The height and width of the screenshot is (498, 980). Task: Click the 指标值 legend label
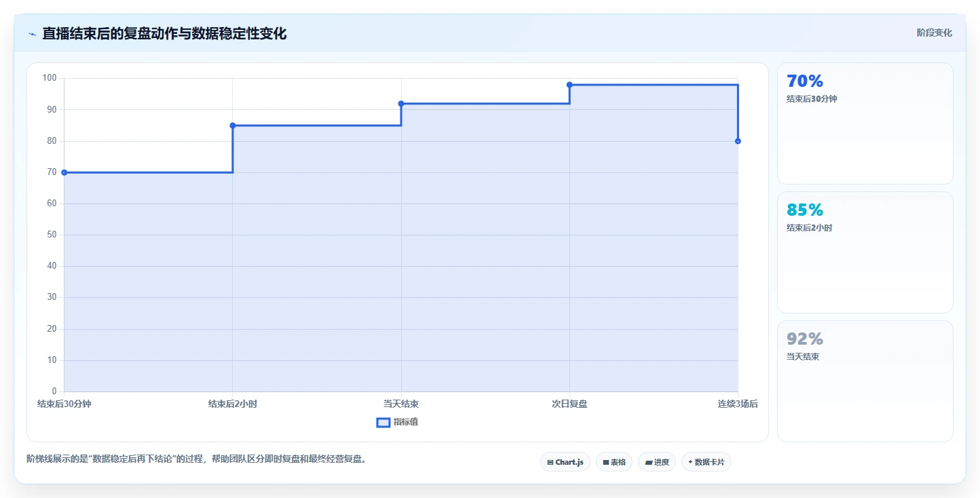click(x=405, y=422)
